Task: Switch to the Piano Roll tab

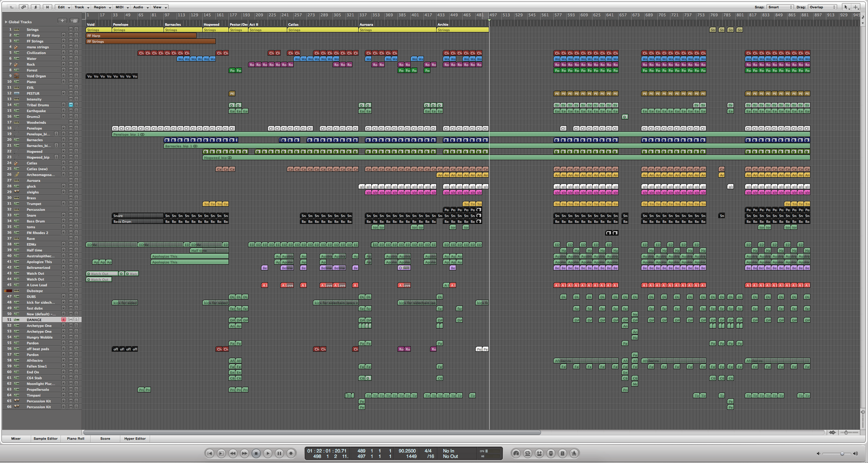Action: [75, 438]
